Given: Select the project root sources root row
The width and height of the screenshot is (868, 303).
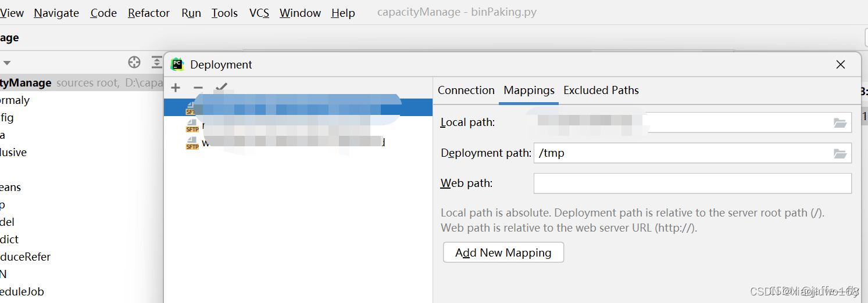Looking at the screenshot, I should point(81,83).
